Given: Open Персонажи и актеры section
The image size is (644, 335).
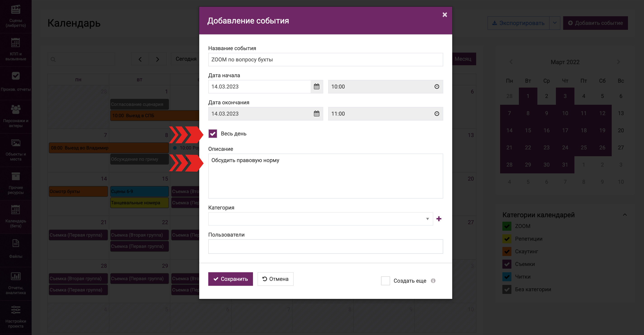Looking at the screenshot, I should (x=16, y=117).
